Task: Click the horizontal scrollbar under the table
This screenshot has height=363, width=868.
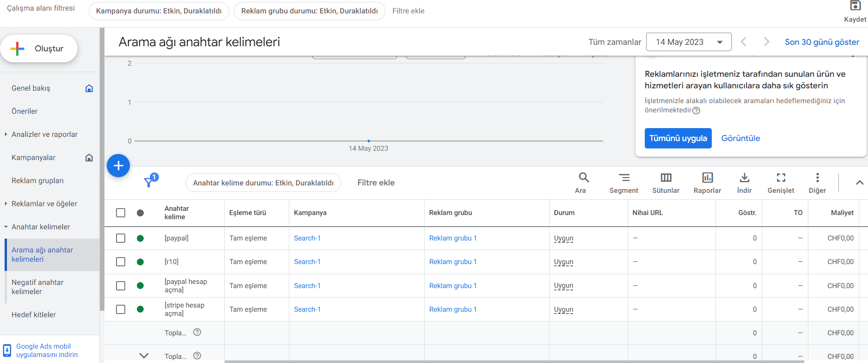Action: click(514, 362)
